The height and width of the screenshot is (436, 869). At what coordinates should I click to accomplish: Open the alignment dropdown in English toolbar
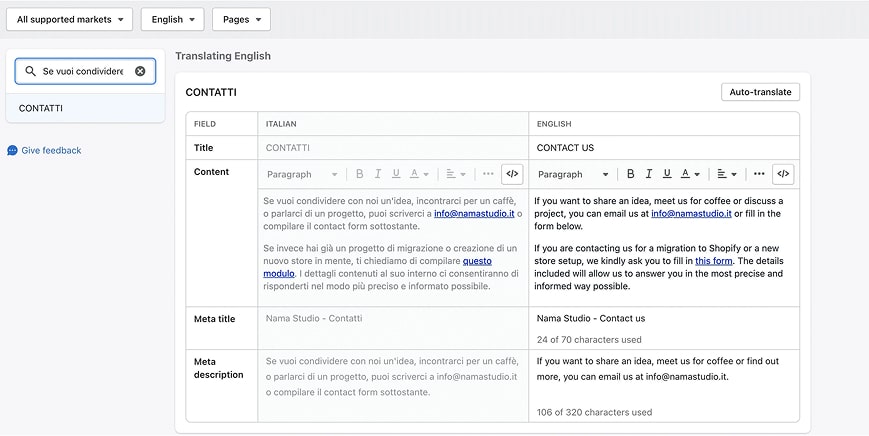(727, 174)
